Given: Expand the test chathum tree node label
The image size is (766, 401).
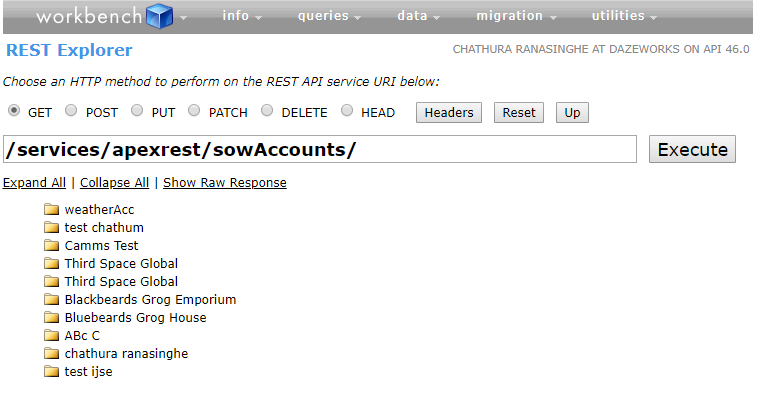Looking at the screenshot, I should (x=104, y=228).
